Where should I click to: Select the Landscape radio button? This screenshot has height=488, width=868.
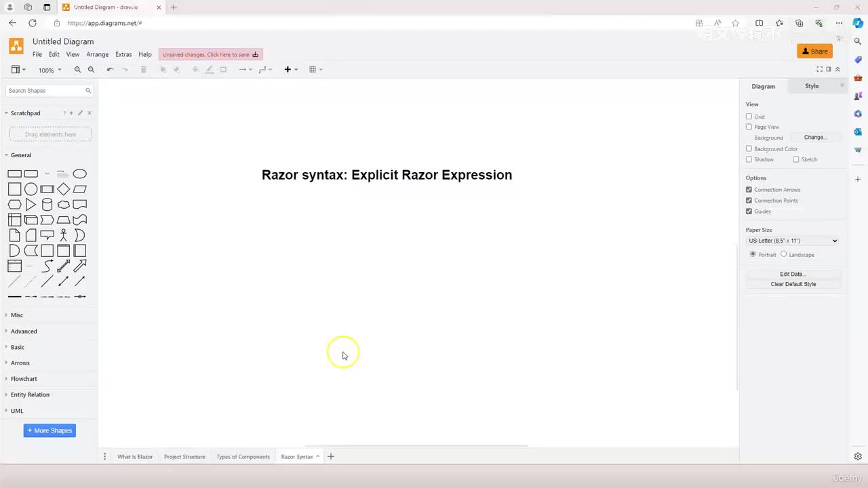(784, 254)
